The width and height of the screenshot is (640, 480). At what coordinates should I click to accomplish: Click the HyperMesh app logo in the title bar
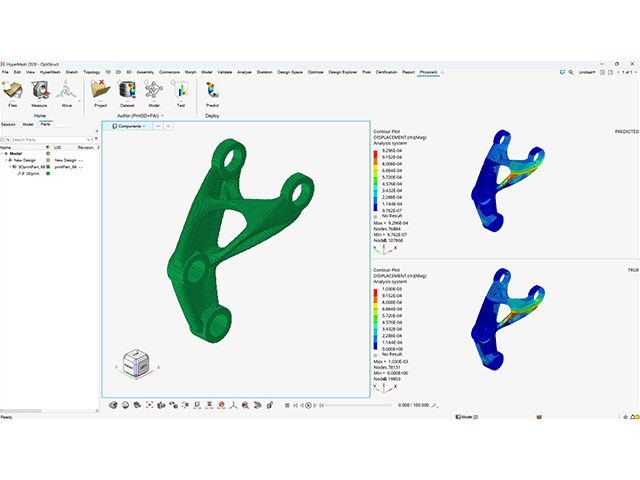pyautogui.click(x=2, y=64)
